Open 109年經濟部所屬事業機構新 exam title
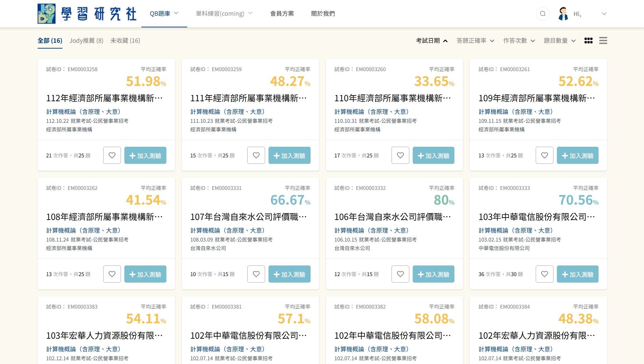Image resolution: width=644 pixels, height=364 pixels. [x=537, y=98]
